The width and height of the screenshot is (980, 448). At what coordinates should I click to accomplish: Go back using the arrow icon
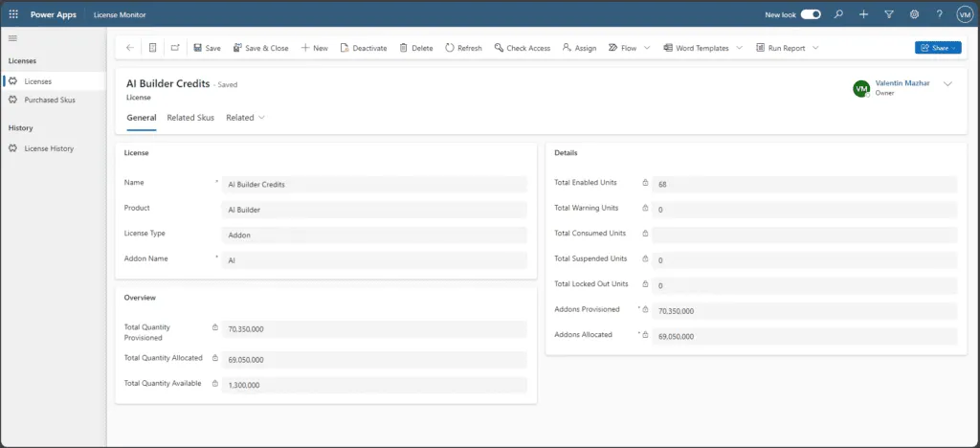[x=130, y=48]
